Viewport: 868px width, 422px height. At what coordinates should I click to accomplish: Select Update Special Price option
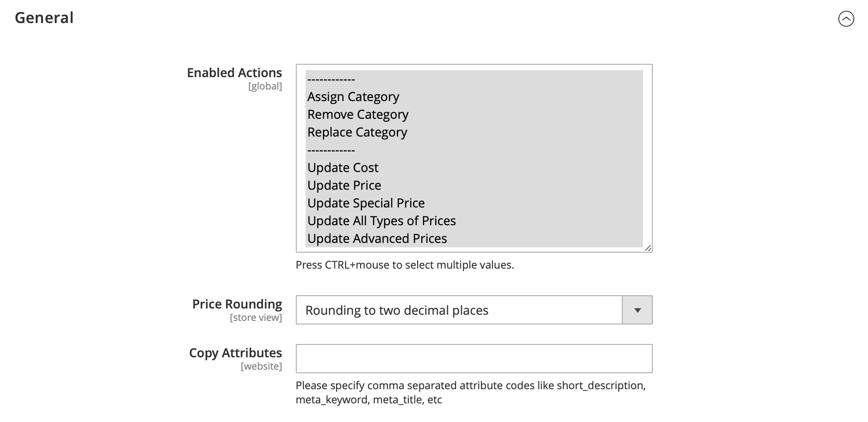point(474,203)
